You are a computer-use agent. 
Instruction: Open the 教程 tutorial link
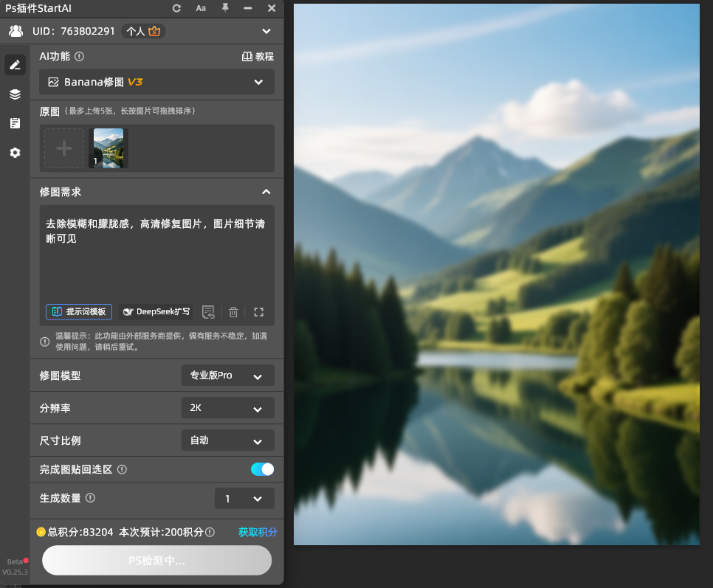coord(258,56)
